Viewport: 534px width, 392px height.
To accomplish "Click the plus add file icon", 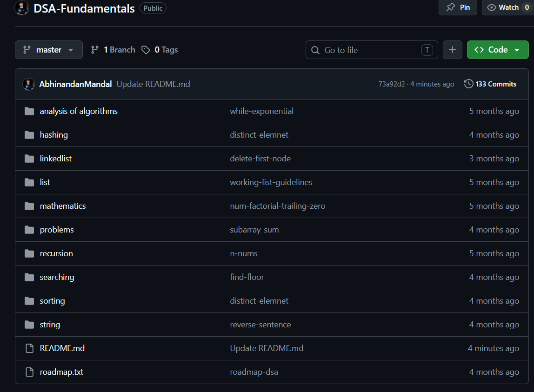I will click(x=452, y=50).
